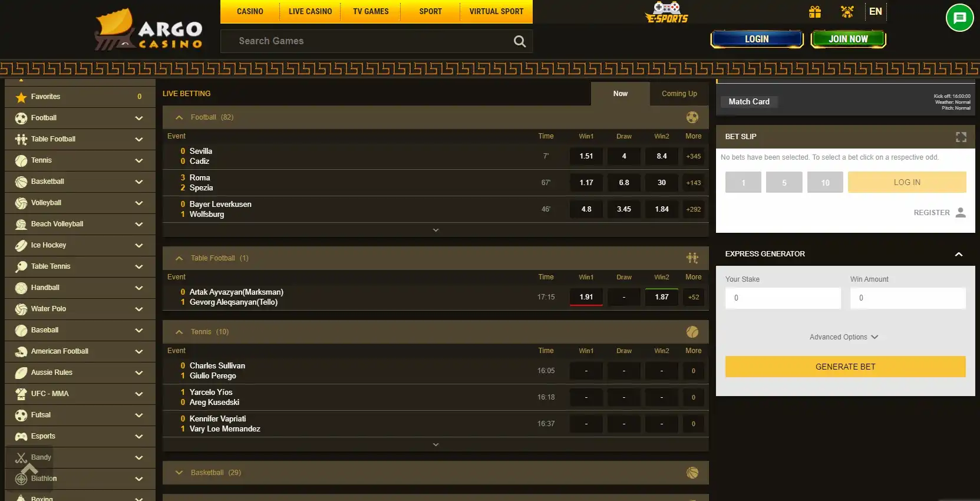
Task: Click the E-Sports gamepad logo
Action: (666, 12)
